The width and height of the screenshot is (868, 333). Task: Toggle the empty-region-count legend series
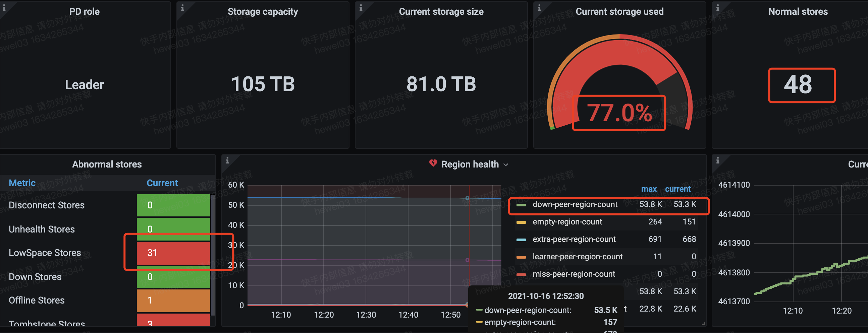coord(567,222)
